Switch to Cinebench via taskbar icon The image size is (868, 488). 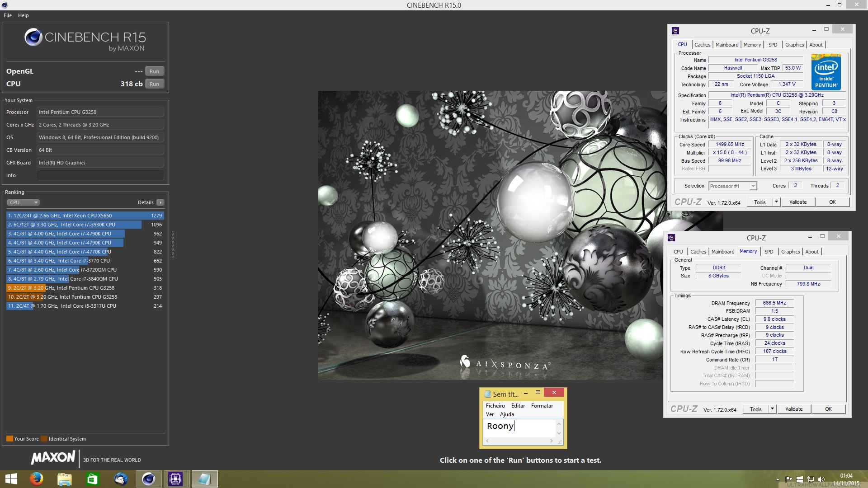148,479
